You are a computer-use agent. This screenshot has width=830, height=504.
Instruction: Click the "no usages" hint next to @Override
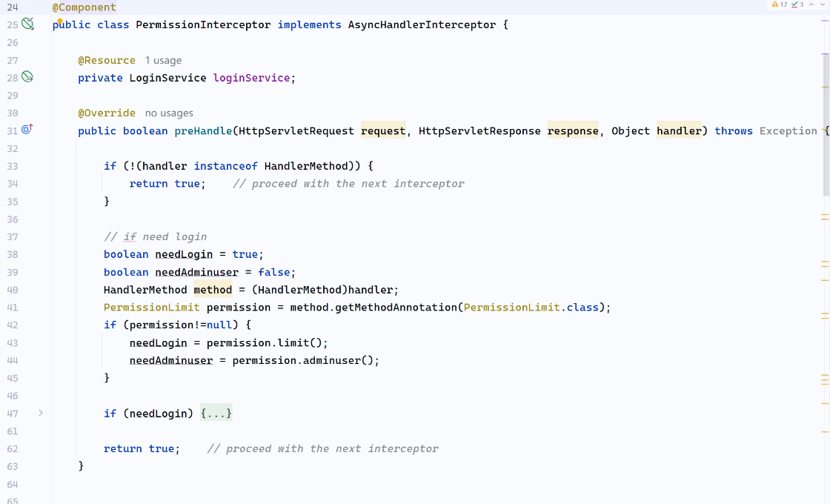[169, 113]
